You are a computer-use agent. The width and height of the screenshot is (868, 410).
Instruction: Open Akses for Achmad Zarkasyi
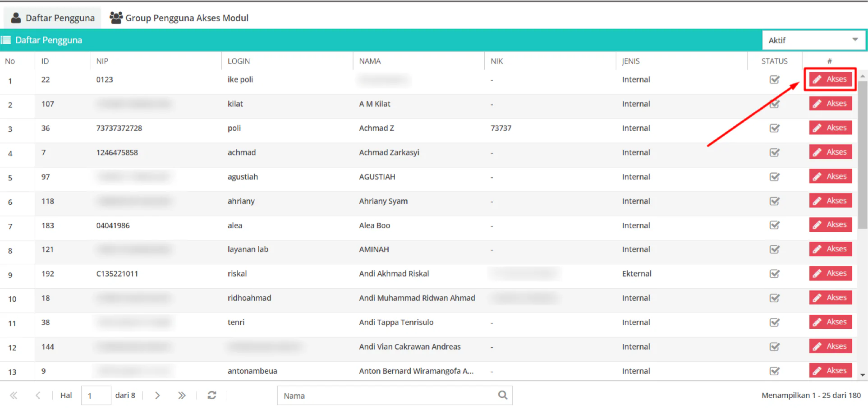coord(830,152)
